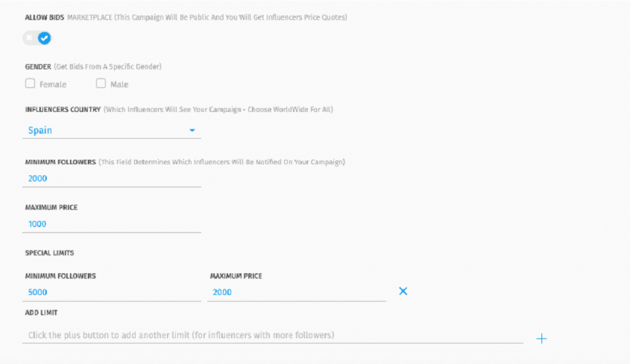Click the Add Limit heading label

41,312
